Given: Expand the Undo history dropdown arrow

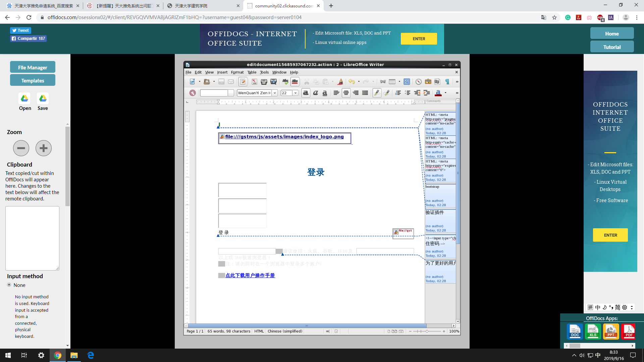Looking at the screenshot, I should (x=359, y=82).
